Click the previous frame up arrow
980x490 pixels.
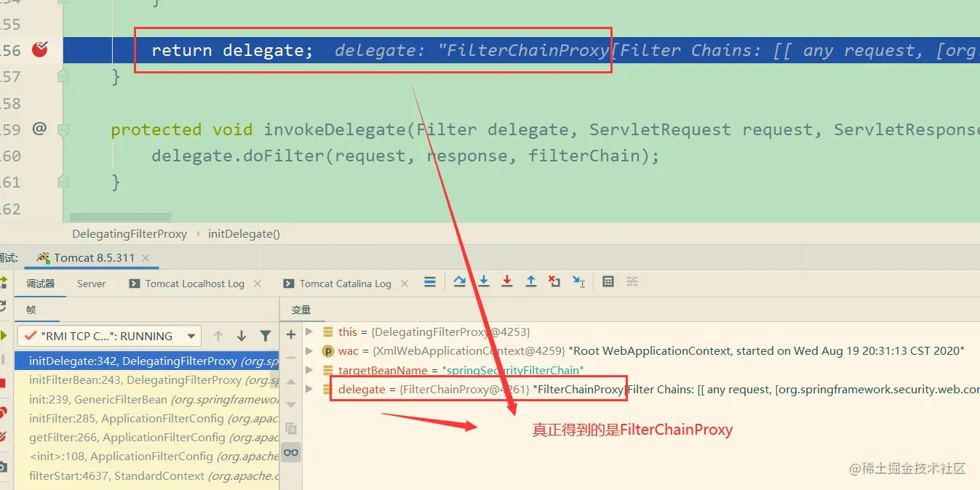click(x=218, y=336)
